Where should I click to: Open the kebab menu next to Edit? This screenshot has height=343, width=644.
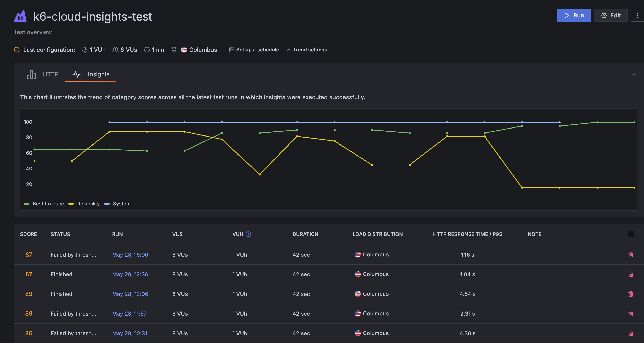637,15
